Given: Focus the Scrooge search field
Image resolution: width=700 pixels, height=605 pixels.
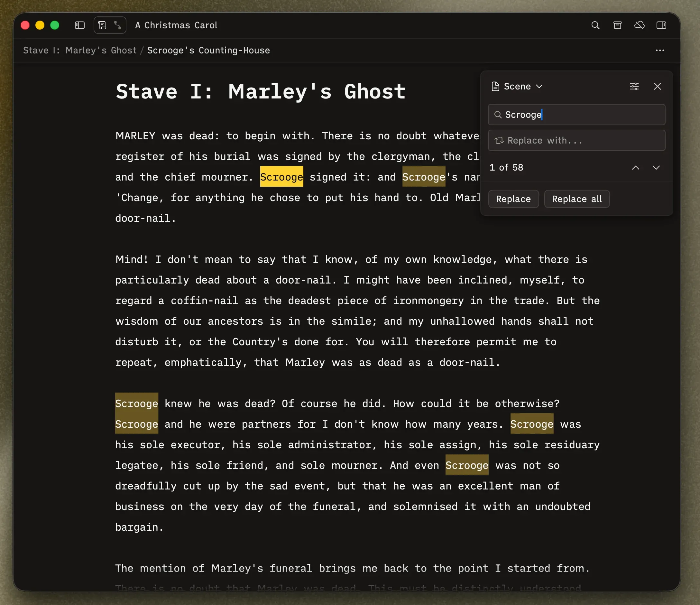Looking at the screenshot, I should click(577, 115).
